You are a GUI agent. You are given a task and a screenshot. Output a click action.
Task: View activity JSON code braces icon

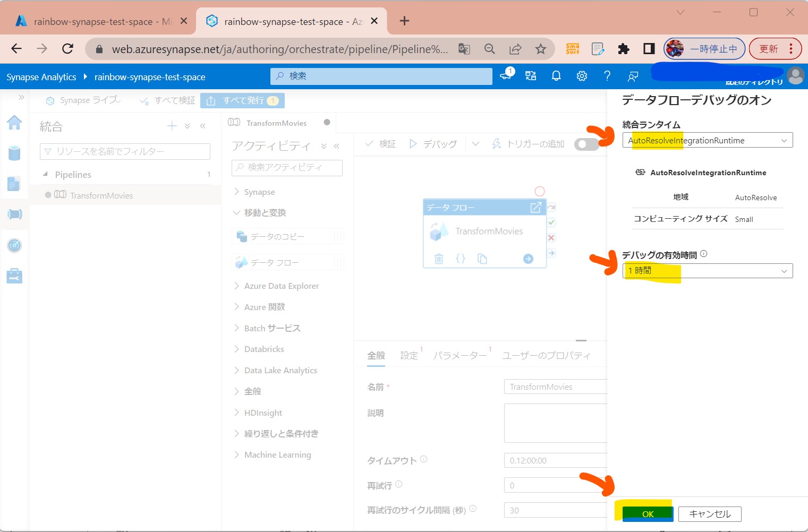pyautogui.click(x=461, y=259)
